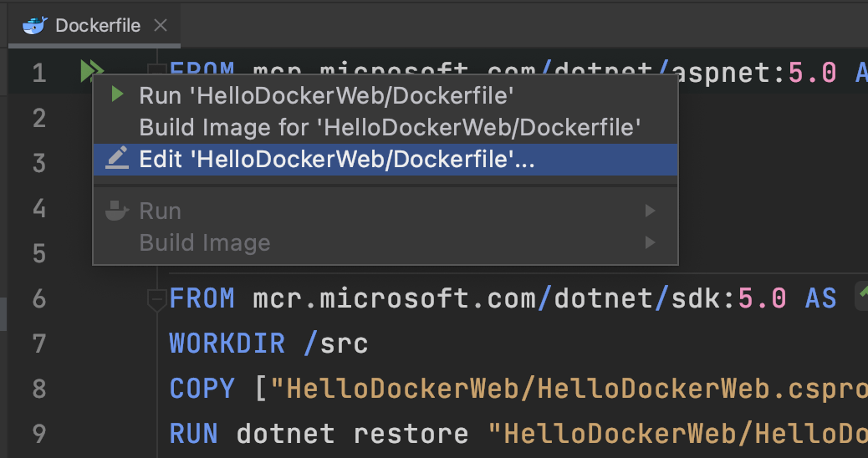Run 'HelloDockerWeb/Dockerfile' from the menu

(326, 95)
